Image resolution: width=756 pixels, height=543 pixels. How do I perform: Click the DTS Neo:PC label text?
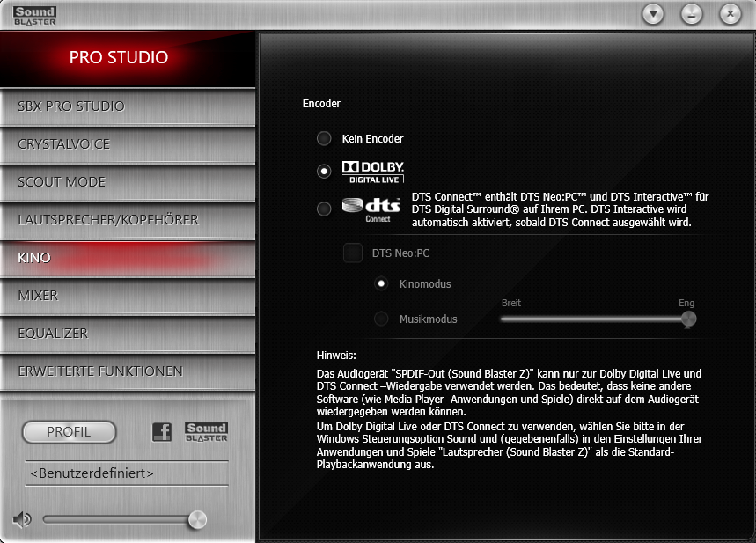click(400, 253)
